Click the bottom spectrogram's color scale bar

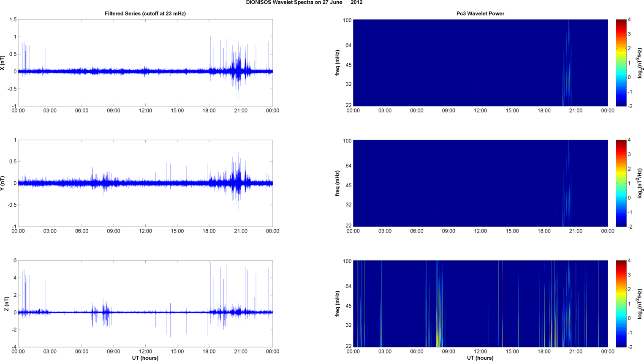(621, 304)
